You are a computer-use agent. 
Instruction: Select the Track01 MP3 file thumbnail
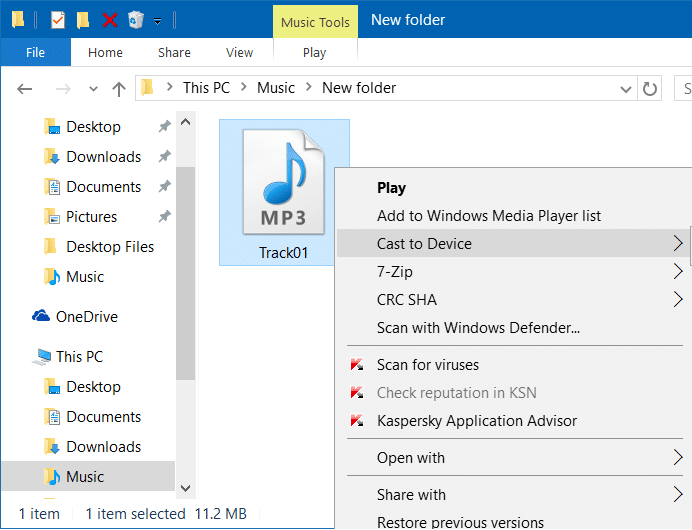tap(284, 192)
